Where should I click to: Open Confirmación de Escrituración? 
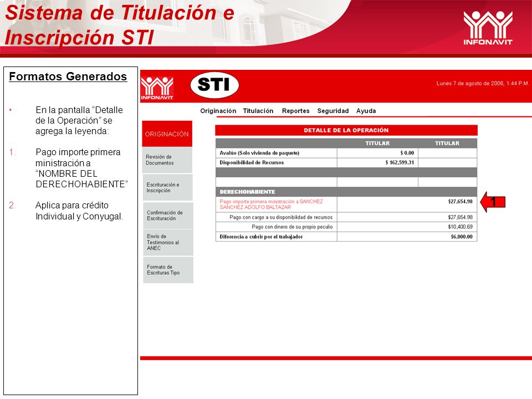coord(168,215)
